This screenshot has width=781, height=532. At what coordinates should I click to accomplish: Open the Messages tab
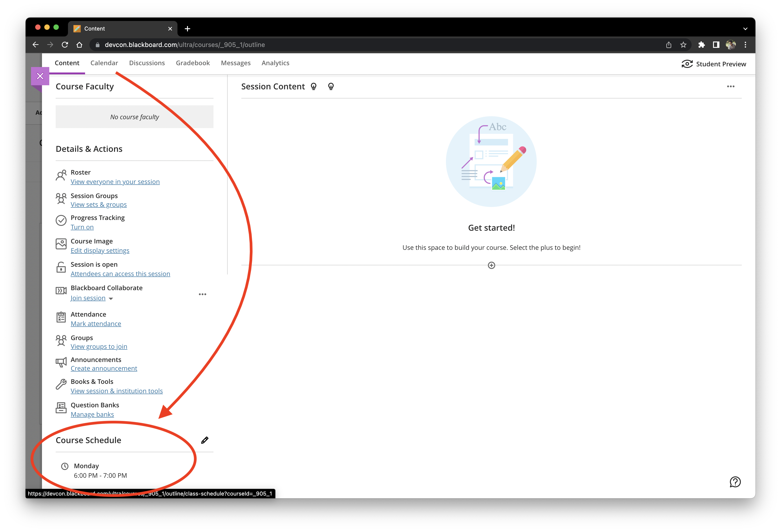click(x=236, y=63)
